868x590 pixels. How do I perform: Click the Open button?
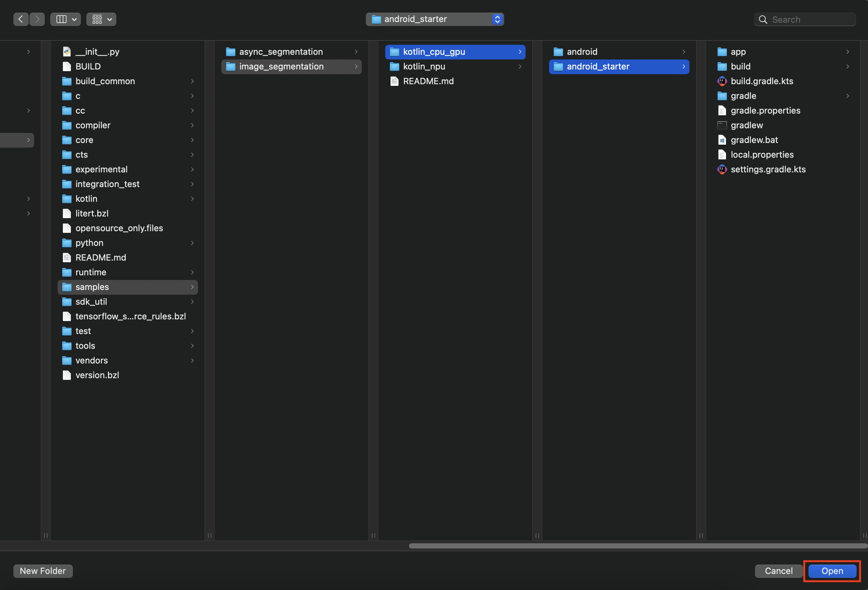(832, 571)
